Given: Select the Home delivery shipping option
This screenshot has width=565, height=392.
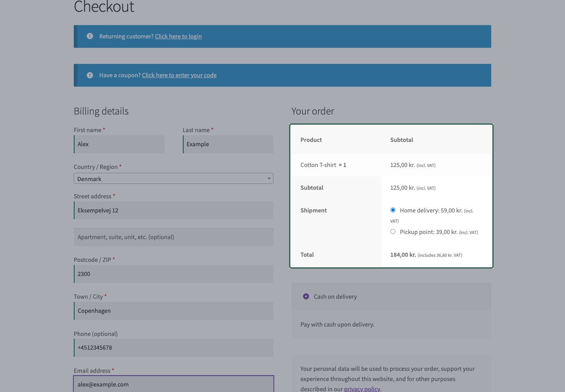Looking at the screenshot, I should 393,210.
